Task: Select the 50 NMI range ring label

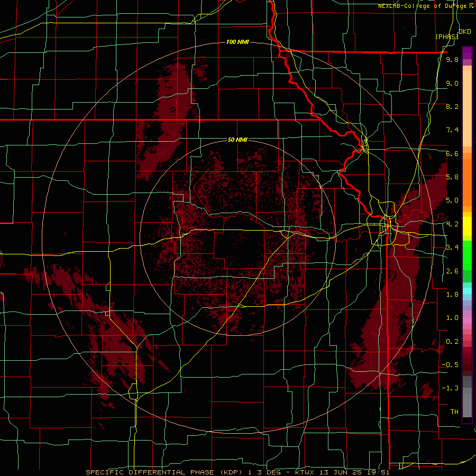Action: (237, 140)
